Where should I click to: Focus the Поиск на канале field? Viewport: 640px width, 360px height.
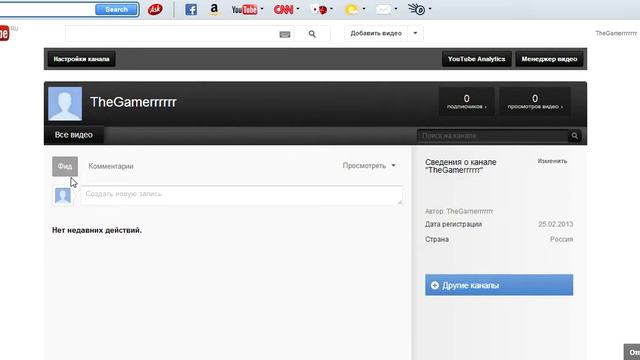(x=493, y=136)
